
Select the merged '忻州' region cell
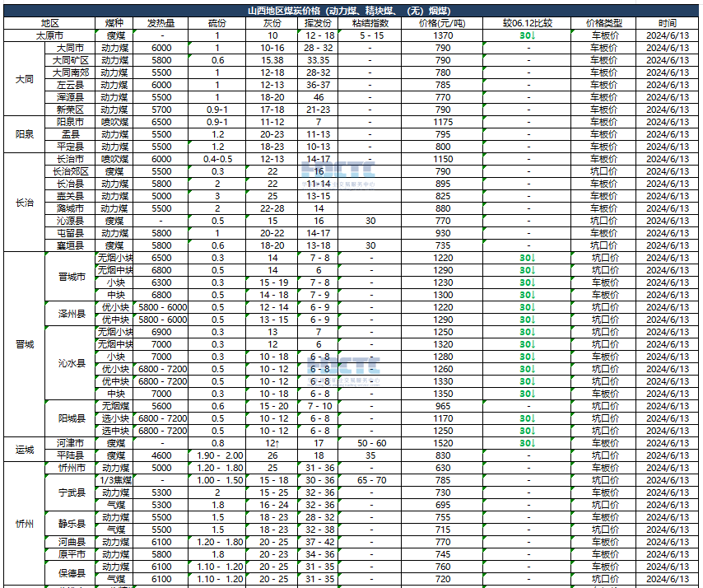pyautogui.click(x=24, y=524)
